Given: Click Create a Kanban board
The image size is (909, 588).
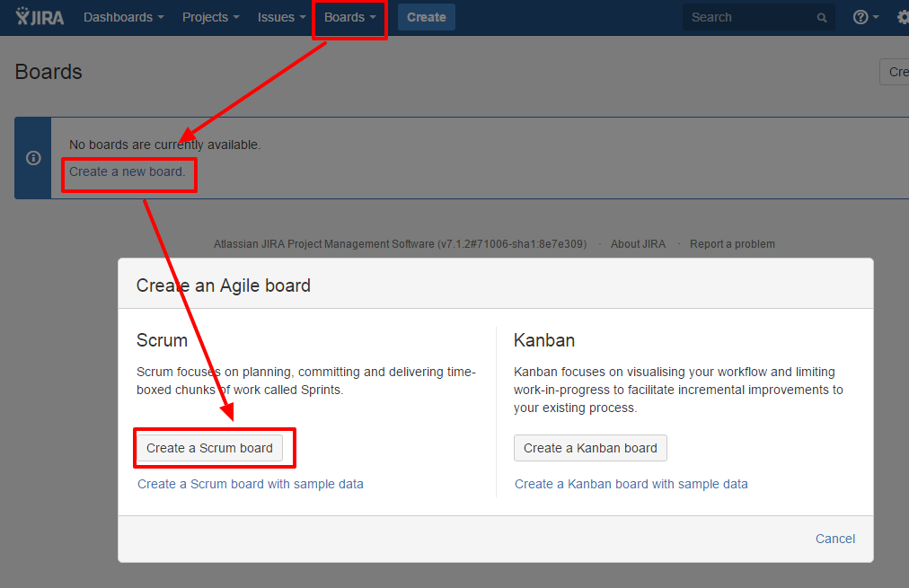Looking at the screenshot, I should point(590,447).
